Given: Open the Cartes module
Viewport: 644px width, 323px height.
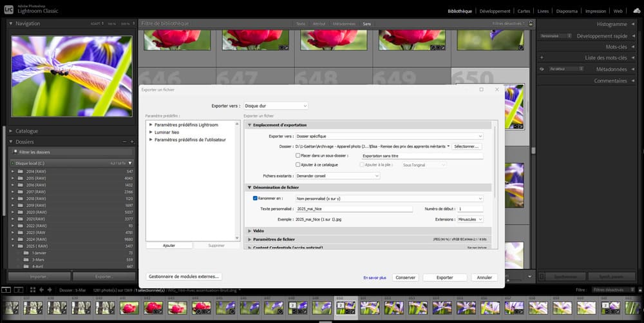Looking at the screenshot, I should (523, 11).
